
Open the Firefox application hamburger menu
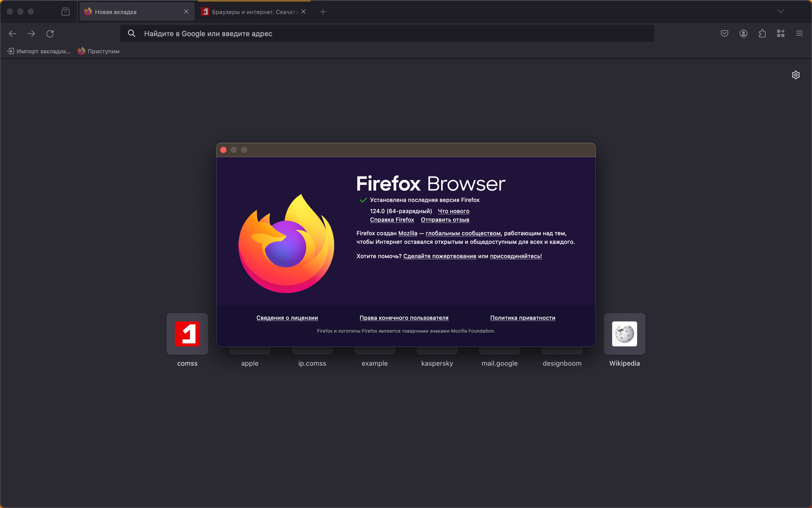[800, 34]
